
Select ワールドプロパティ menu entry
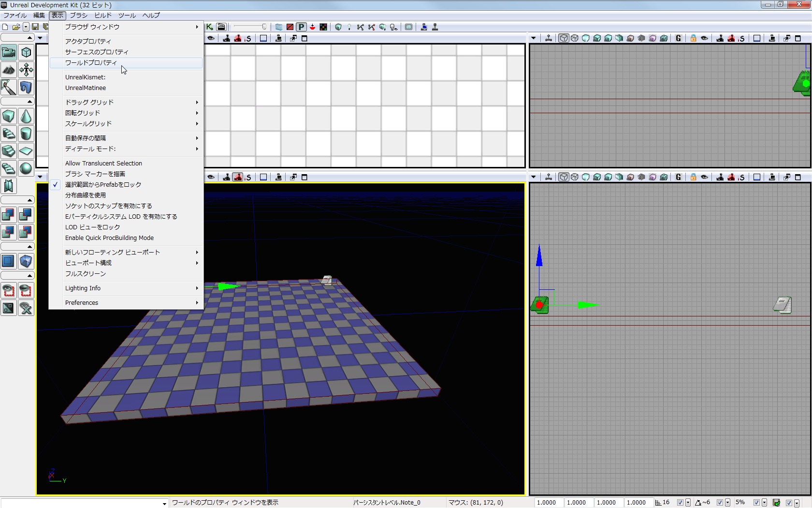91,63
